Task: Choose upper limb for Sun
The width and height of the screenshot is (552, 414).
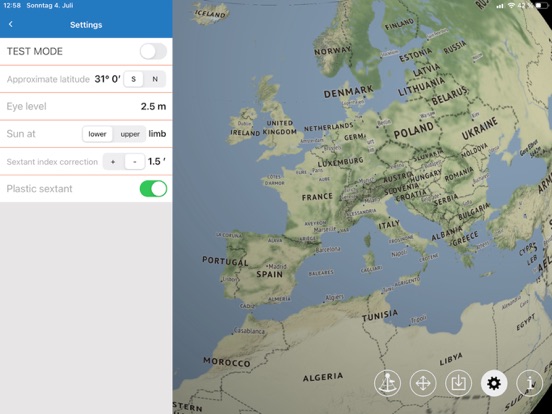Action: (x=130, y=134)
